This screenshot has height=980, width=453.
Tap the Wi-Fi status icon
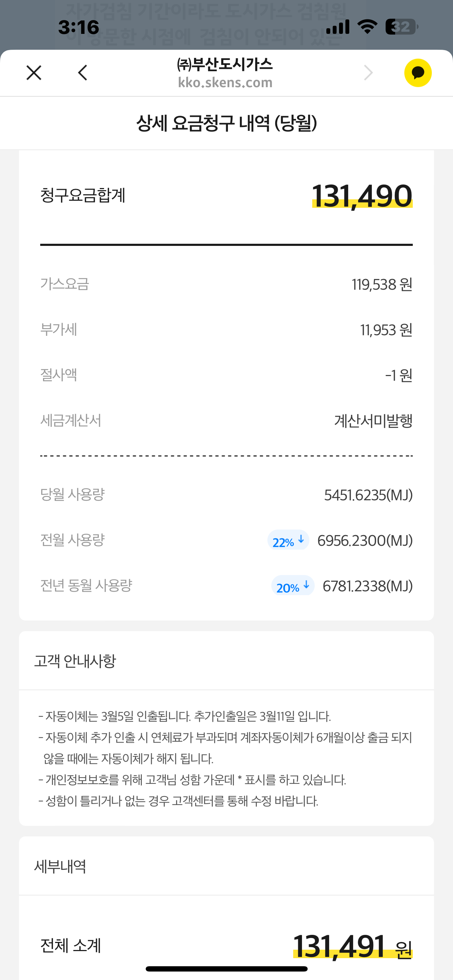coord(367,26)
